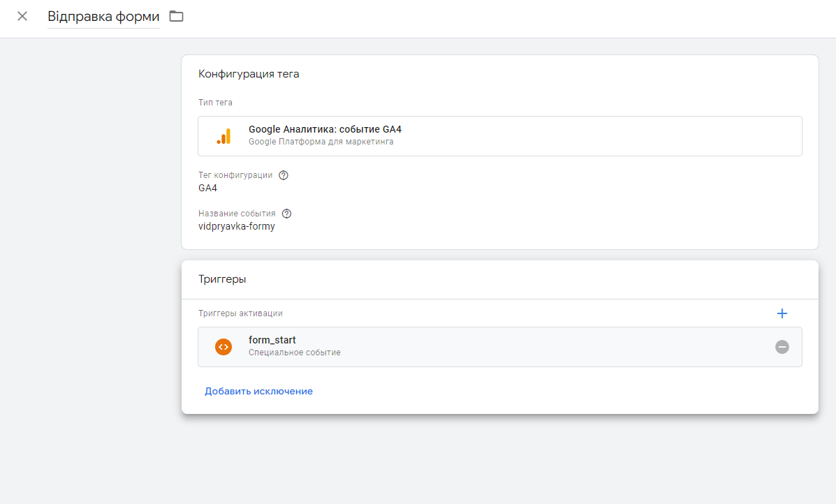Edit the tag name Відправка форми
Viewport: 836px width, 504px height.
[x=103, y=16]
